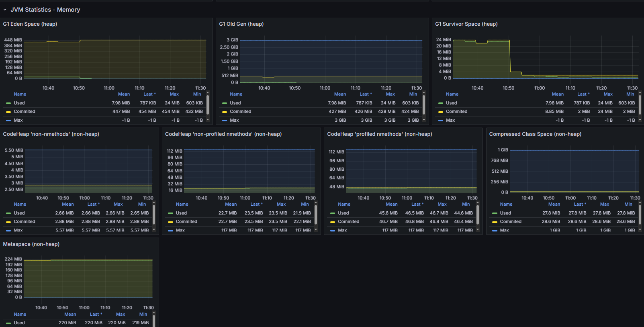Click scroll up arrow in CodeHeap 'non-profiled nmethods' legend
The width and height of the screenshot is (644, 327).
pos(316,203)
